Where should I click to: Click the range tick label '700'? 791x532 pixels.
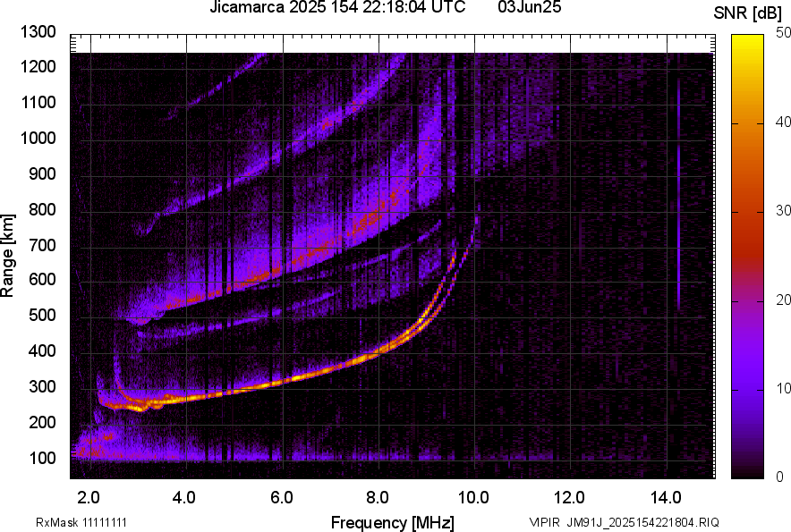pos(42,245)
